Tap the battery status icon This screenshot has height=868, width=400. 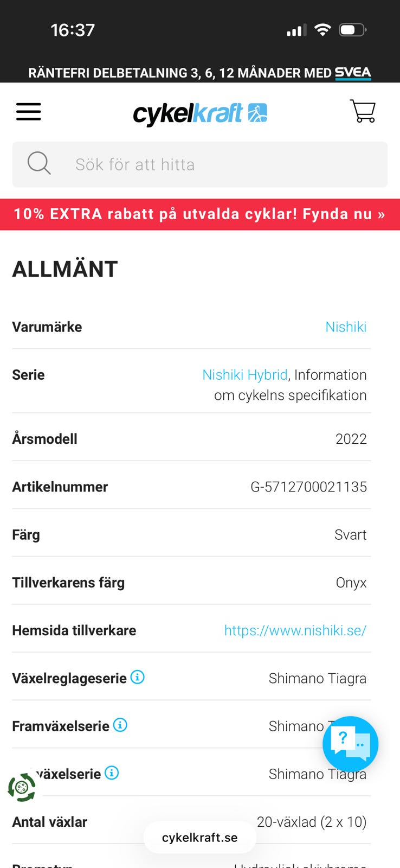352,30
